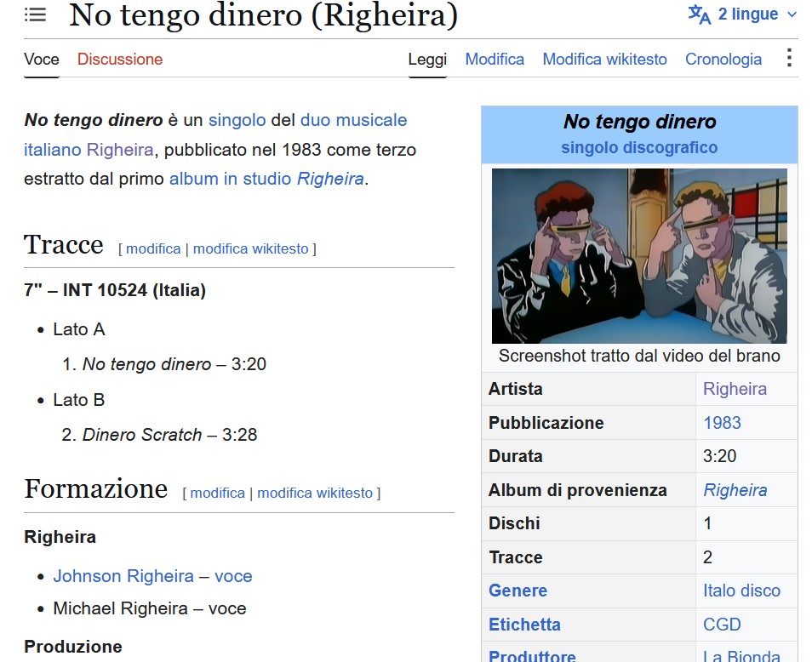Open the three-dot more options menu
The height and width of the screenshot is (662, 812).
pyautogui.click(x=789, y=58)
